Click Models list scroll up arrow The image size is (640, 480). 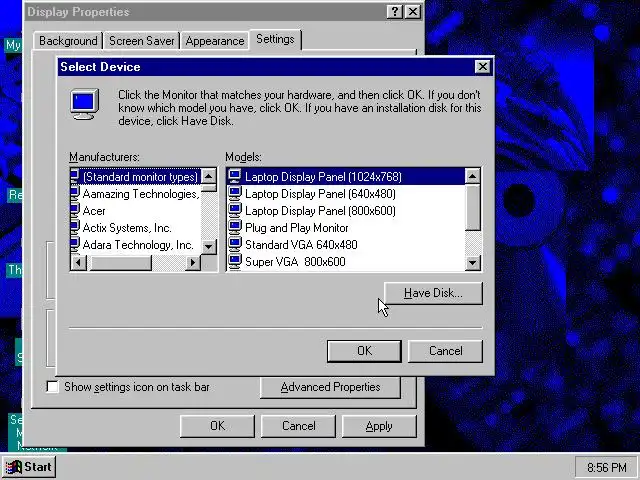click(x=473, y=176)
